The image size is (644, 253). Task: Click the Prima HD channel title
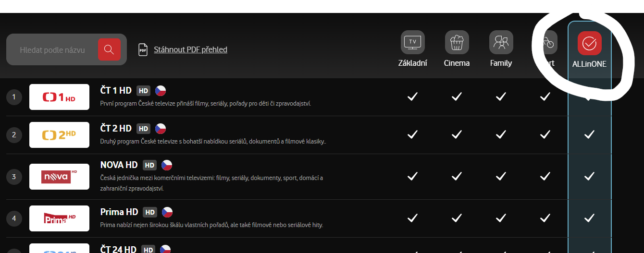click(x=119, y=212)
